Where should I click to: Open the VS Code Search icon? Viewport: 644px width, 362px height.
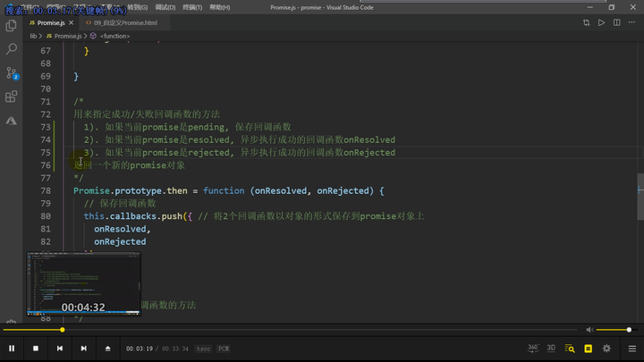click(x=11, y=49)
